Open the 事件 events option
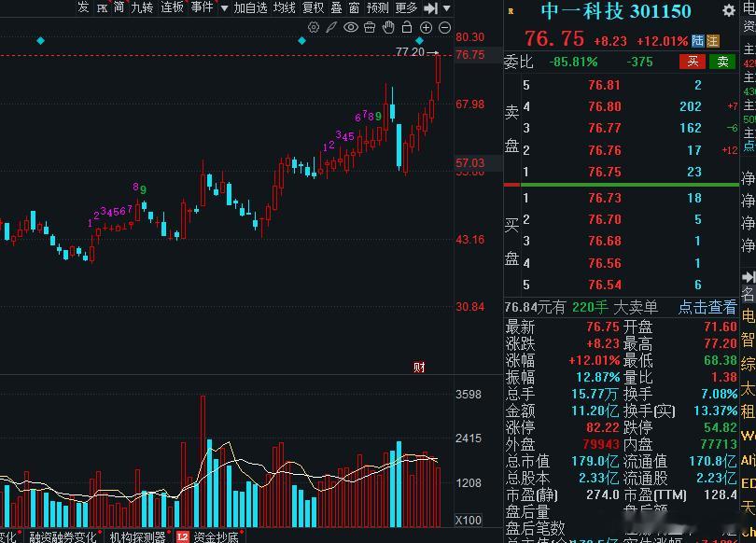This screenshot has width=756, height=543. [202, 7]
